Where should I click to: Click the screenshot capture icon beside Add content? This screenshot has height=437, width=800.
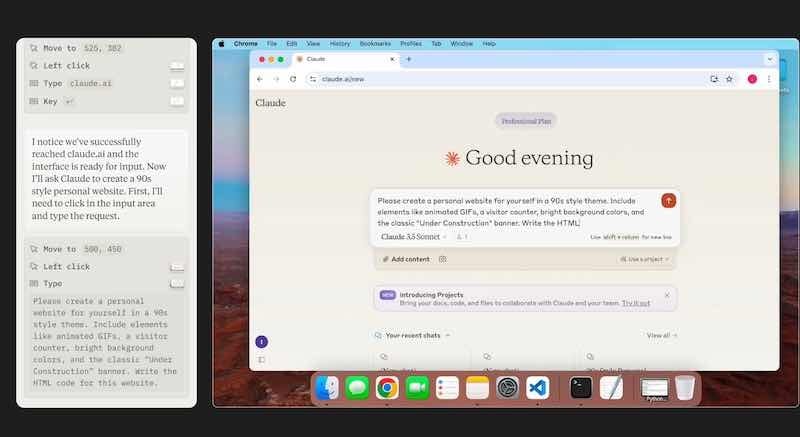click(442, 259)
